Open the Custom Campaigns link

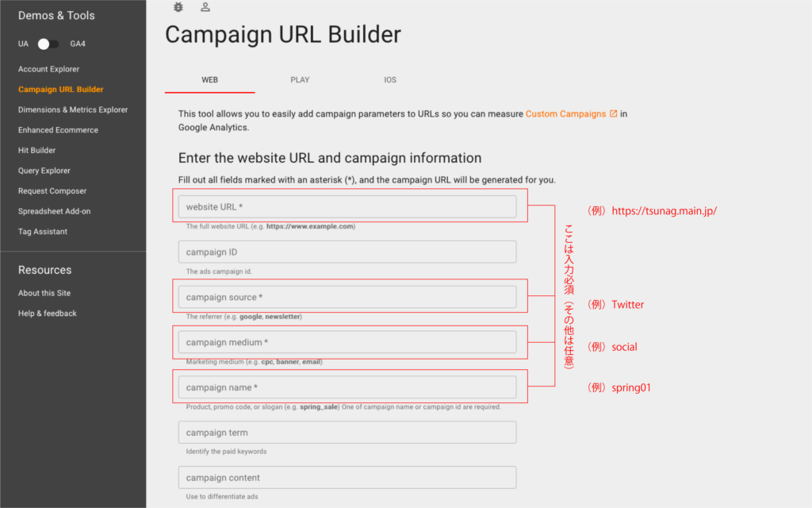point(565,114)
